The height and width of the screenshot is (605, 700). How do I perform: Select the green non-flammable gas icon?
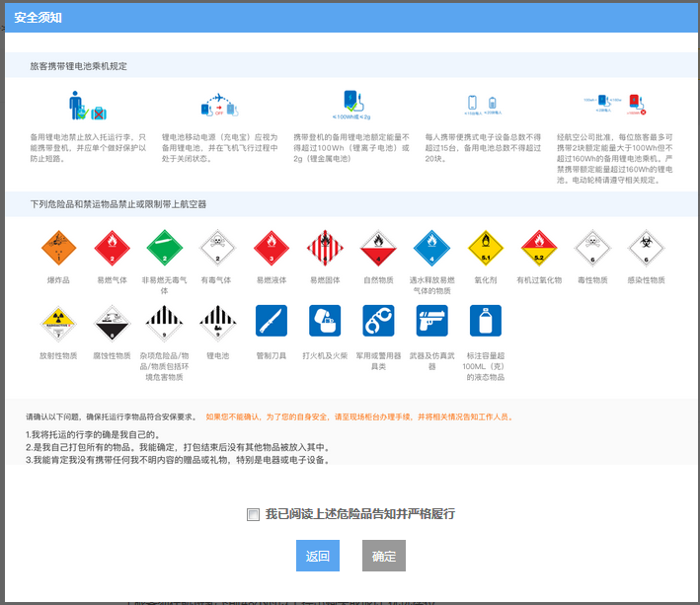(165, 248)
